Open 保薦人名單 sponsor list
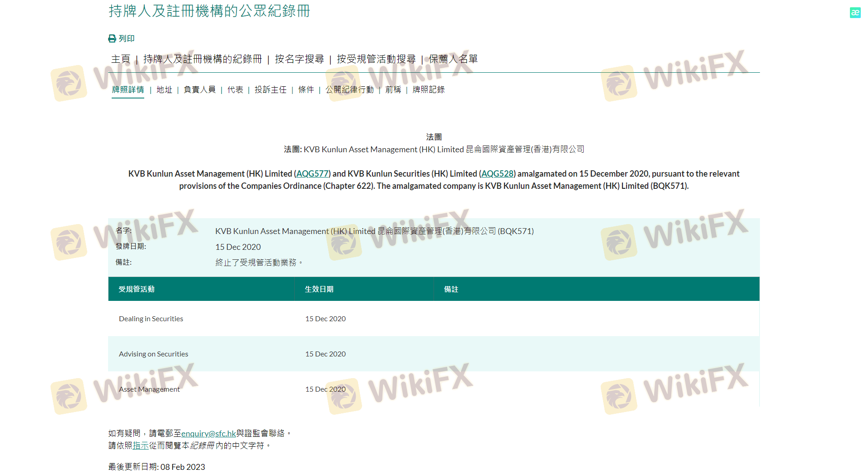Screen dimensions: 868x473 [x=453, y=59]
